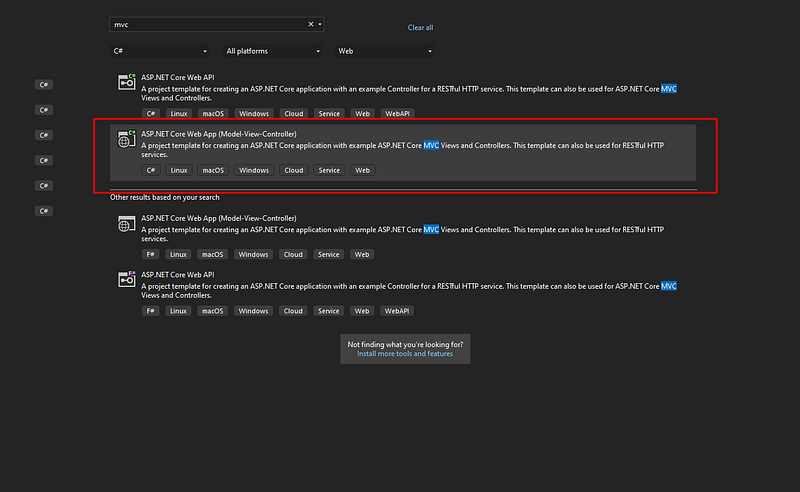Screen dimensions: 800x492
Task: Select the top ASP.NET Core Web API title with C# tag
Action: point(178,78)
